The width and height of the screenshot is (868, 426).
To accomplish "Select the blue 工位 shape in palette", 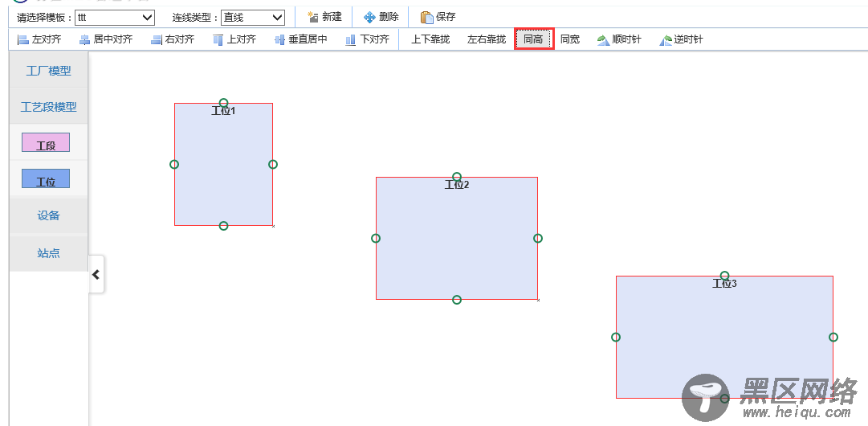I will click(46, 178).
